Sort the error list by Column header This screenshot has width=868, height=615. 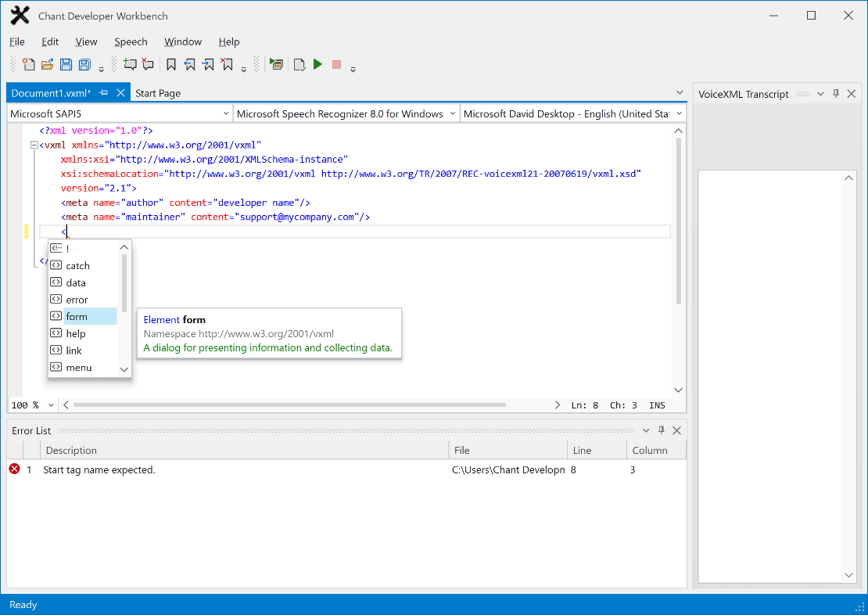click(x=656, y=451)
